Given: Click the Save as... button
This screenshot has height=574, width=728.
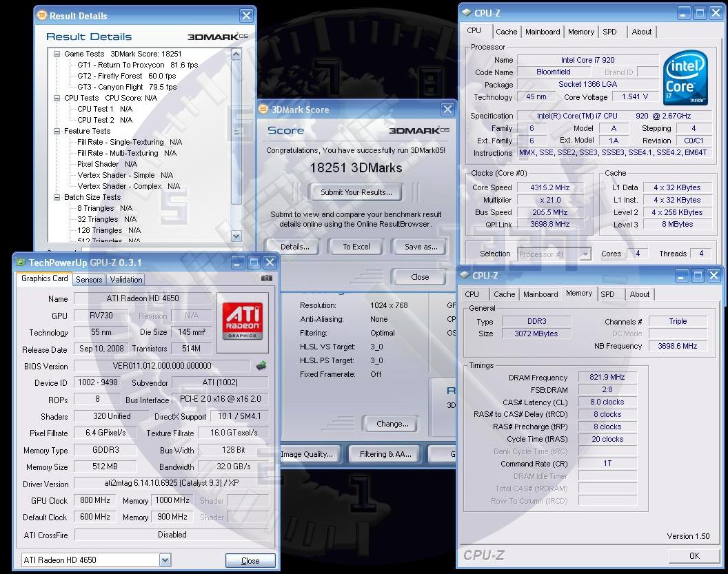Looking at the screenshot, I should 421,247.
